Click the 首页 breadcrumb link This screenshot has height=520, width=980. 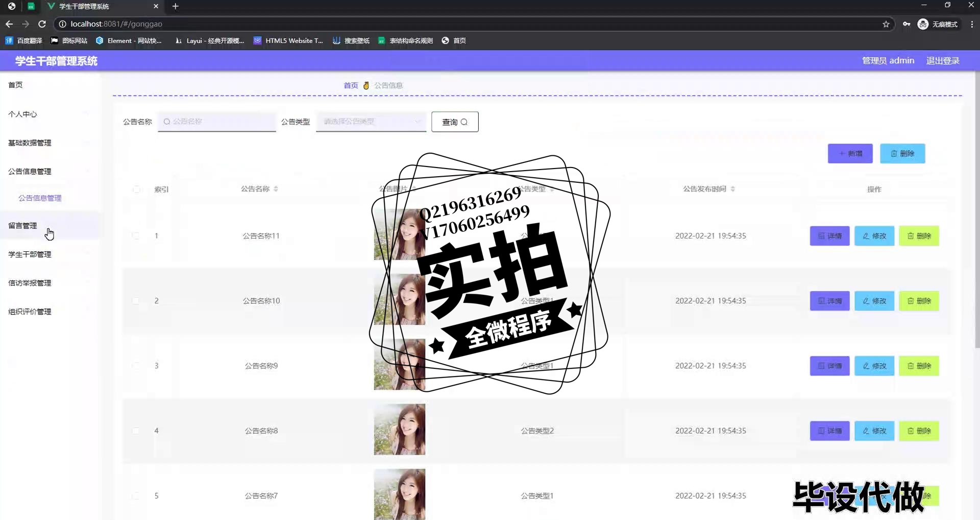click(351, 85)
